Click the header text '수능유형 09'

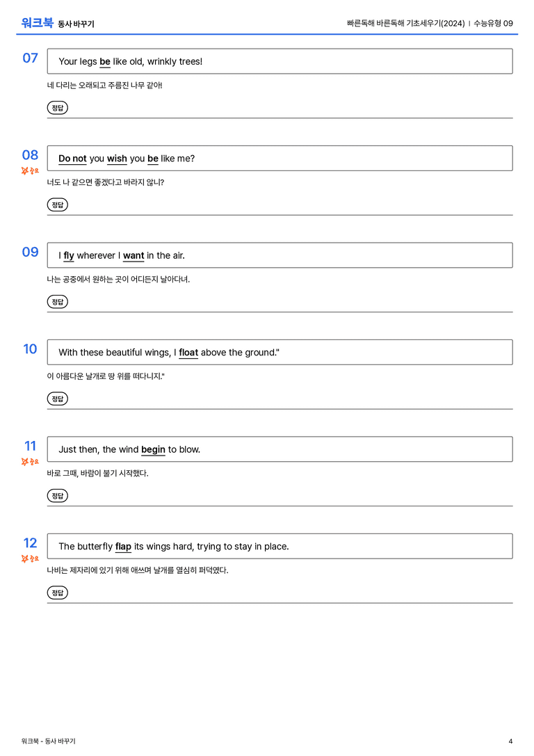click(493, 23)
